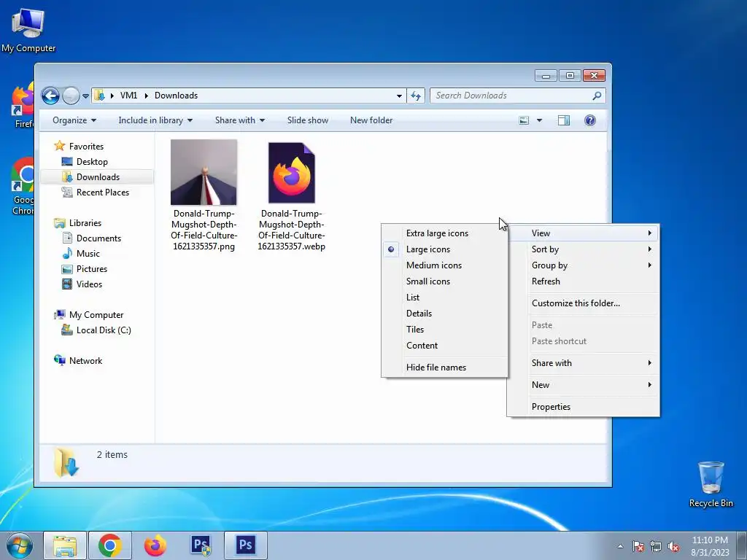Click the refresh icon next to address bar
Viewport: 747px width, 560px height.
coord(416,96)
